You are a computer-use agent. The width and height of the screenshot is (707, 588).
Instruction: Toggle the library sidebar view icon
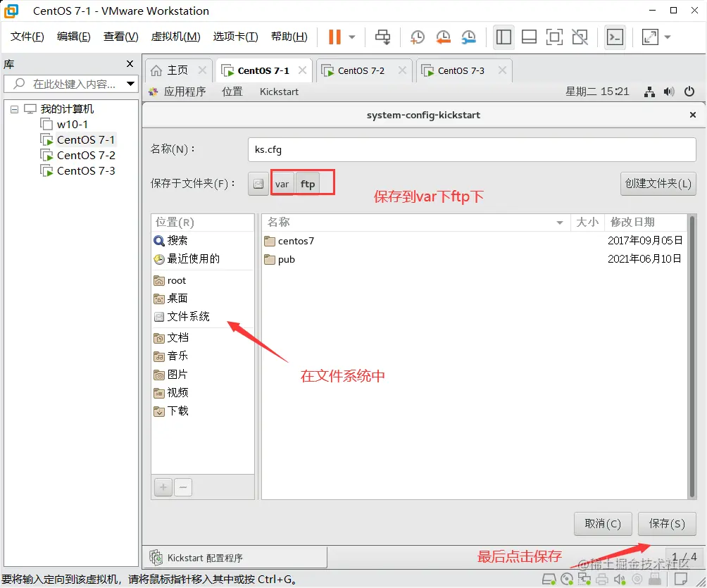click(x=503, y=37)
